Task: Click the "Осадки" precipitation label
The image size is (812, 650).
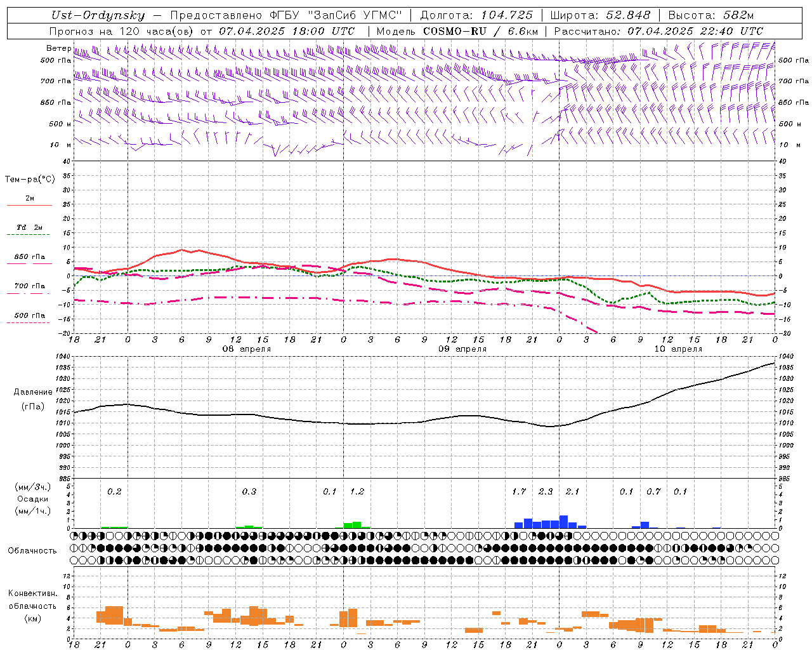Action: coord(32,499)
